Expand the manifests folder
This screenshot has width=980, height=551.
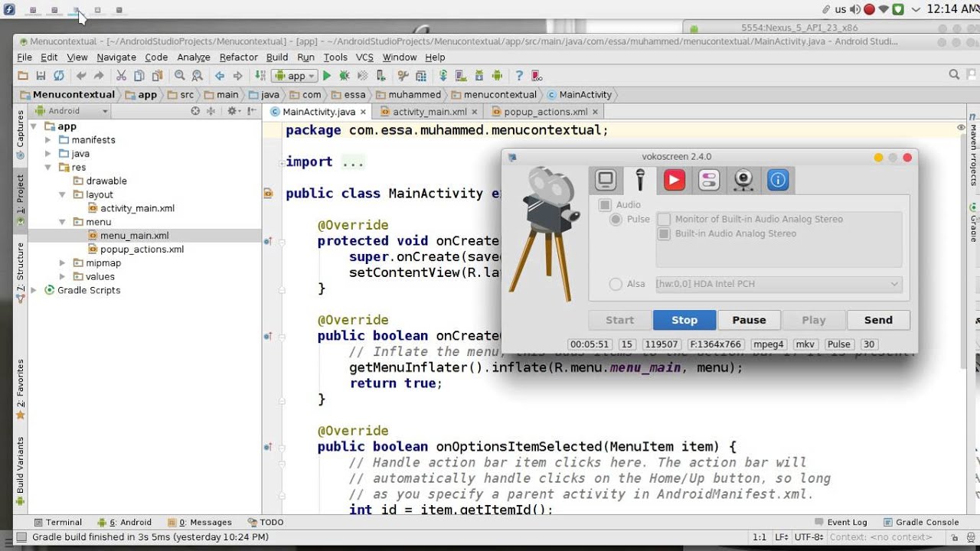pyautogui.click(x=48, y=140)
